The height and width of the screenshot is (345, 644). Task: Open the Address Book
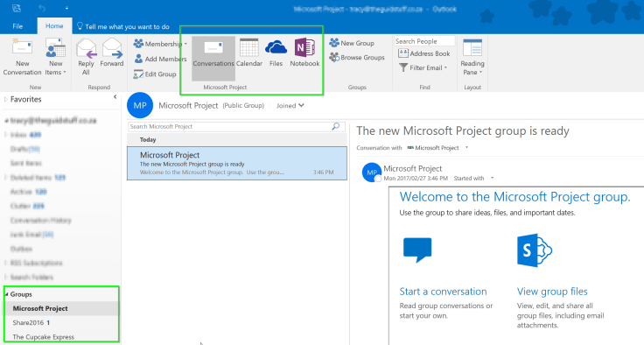tap(424, 53)
